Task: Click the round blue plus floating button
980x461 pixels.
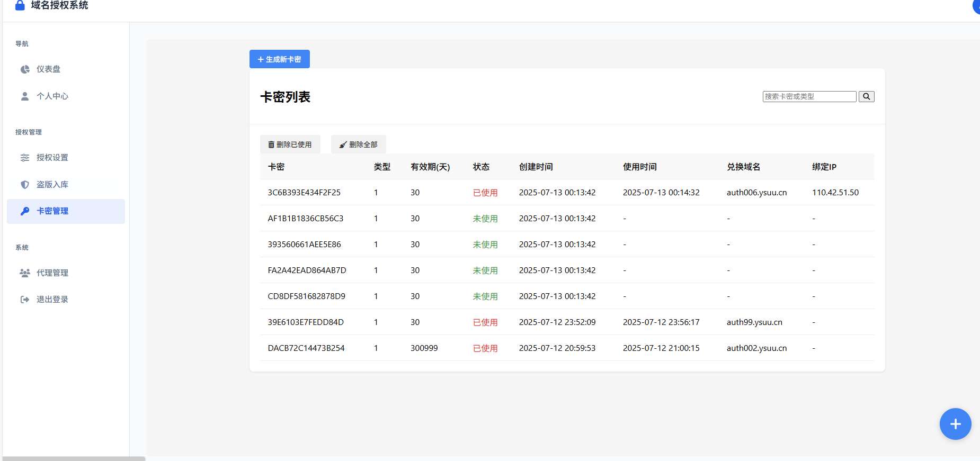Action: coord(955,424)
